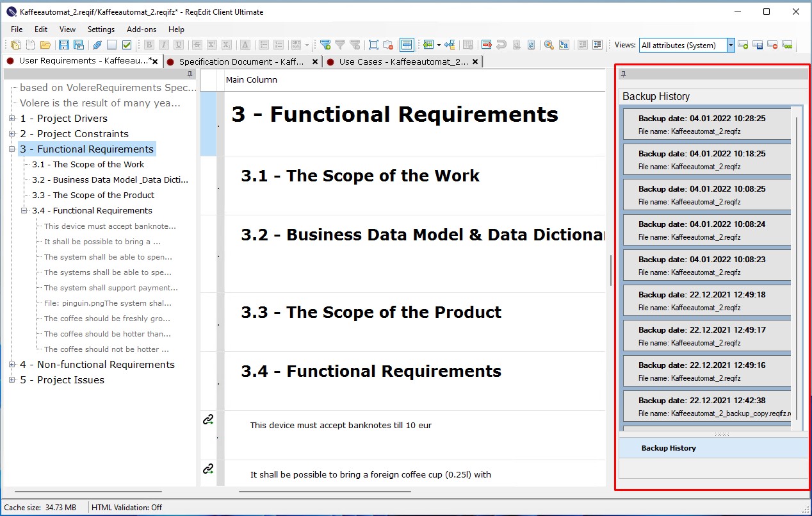Toggle the green checkmark toolbar icon

point(127,45)
